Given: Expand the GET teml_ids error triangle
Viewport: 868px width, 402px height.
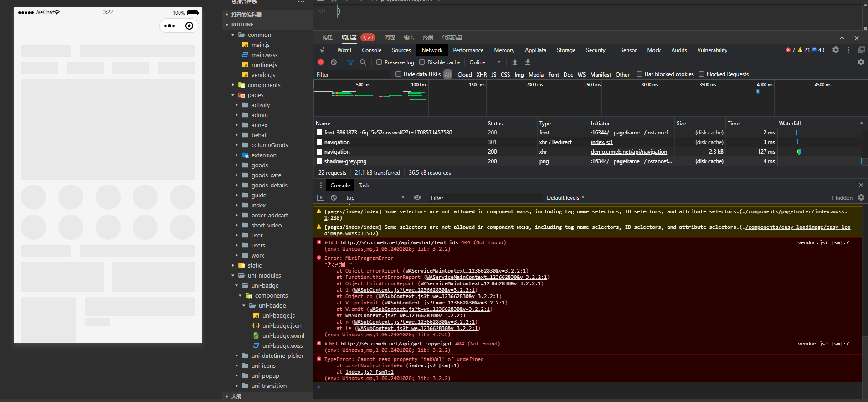Looking at the screenshot, I should (x=326, y=243).
